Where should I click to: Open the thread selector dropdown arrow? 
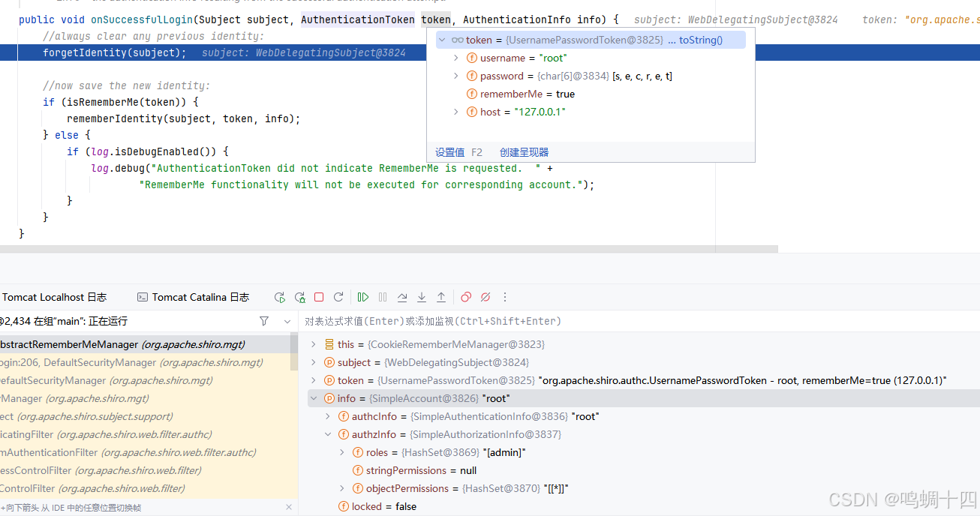tap(287, 321)
